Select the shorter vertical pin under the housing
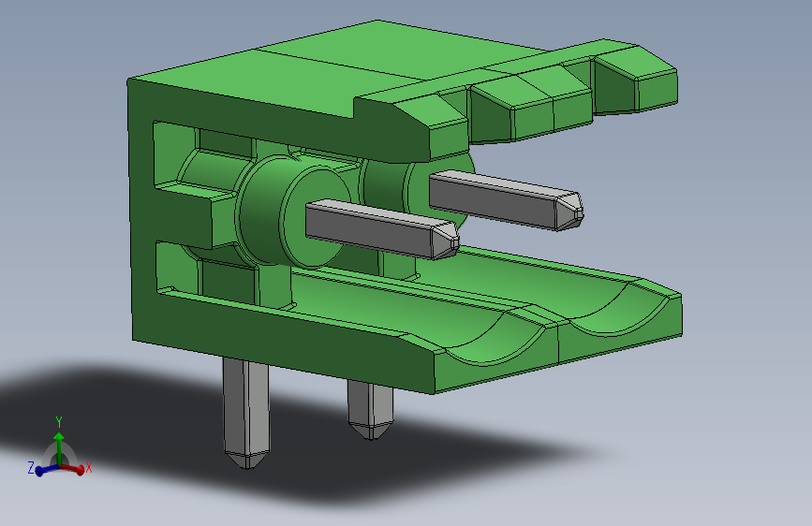The height and width of the screenshot is (526, 812). click(370, 410)
